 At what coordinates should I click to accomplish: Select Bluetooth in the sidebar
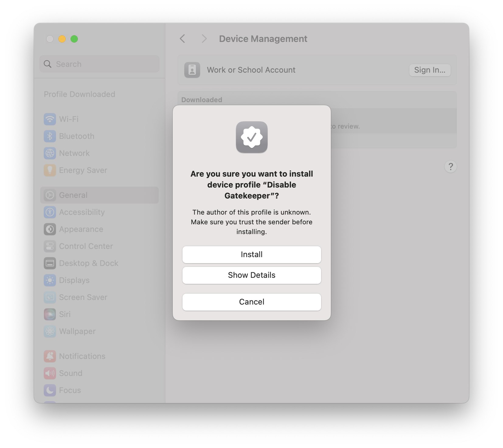pyautogui.click(x=76, y=136)
